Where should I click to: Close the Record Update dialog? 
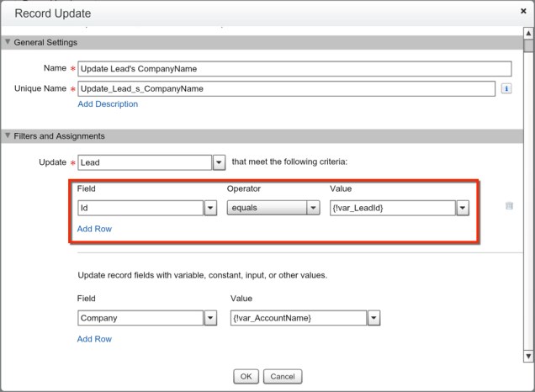coord(523,13)
